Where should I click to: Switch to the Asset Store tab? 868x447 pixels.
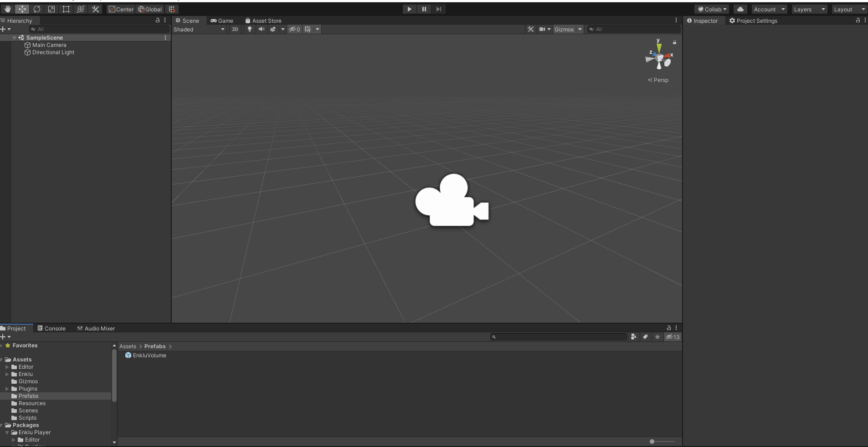[x=263, y=20]
